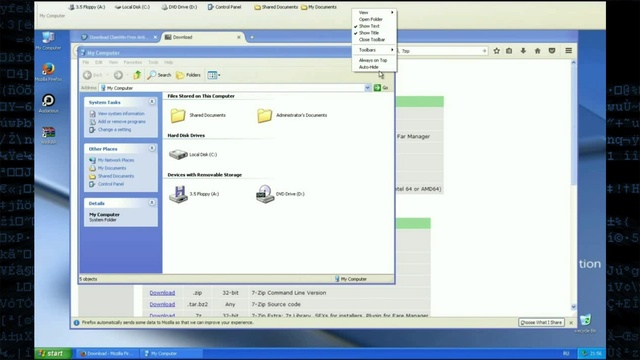Click the Firefox search field
This screenshot has height=360, width=640.
pyautogui.click(x=442, y=51)
